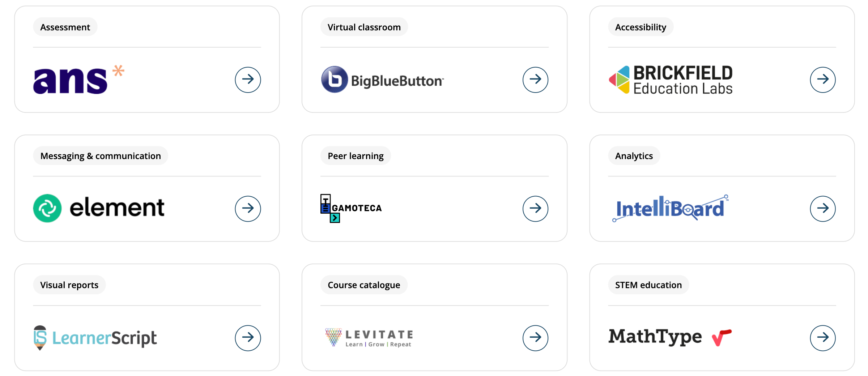Open the MathType integration arrow
Image resolution: width=868 pixels, height=376 pixels.
[823, 337]
